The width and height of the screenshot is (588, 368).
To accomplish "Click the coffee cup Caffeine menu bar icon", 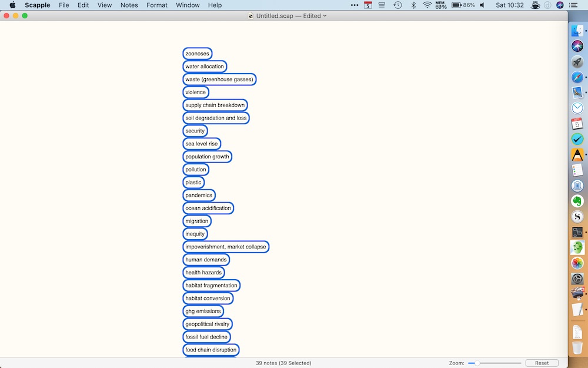I will click(x=535, y=5).
